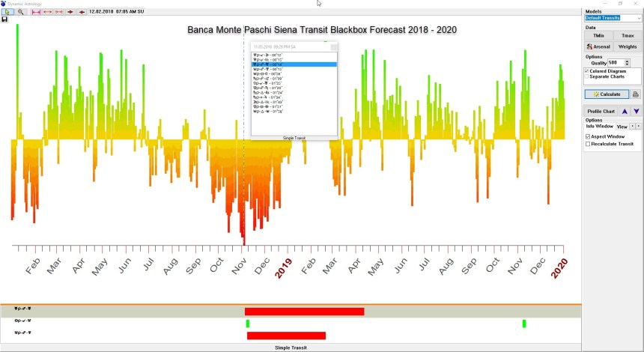Screen dimensions: 644x352
Task: Open the Arsenal button
Action: click(x=598, y=47)
